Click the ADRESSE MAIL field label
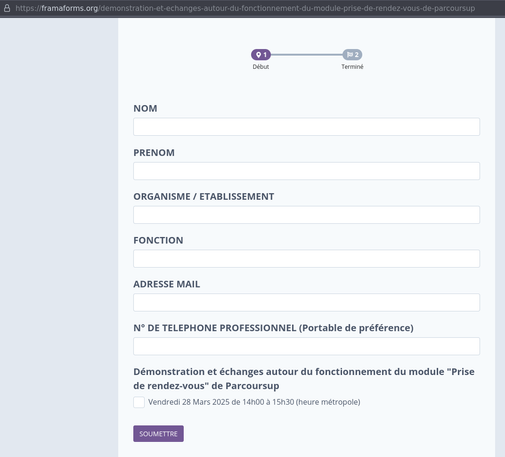The height and width of the screenshot is (457, 505). click(167, 284)
